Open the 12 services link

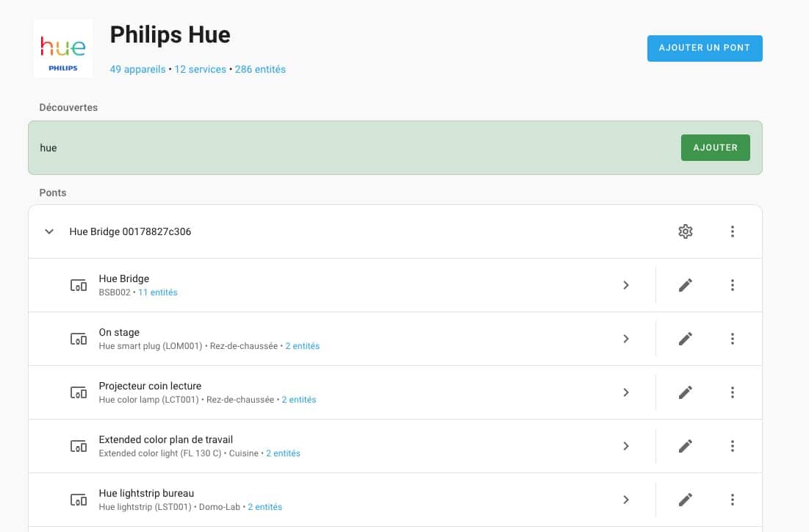point(200,69)
